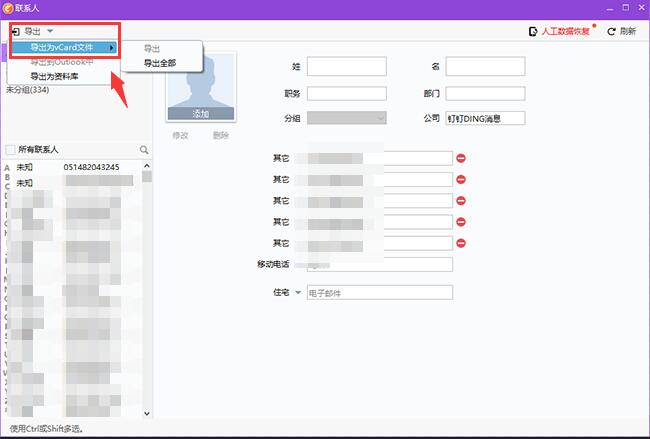Click the circular refresh arrow icon
Image resolution: width=650 pixels, height=439 pixels.
[x=611, y=32]
